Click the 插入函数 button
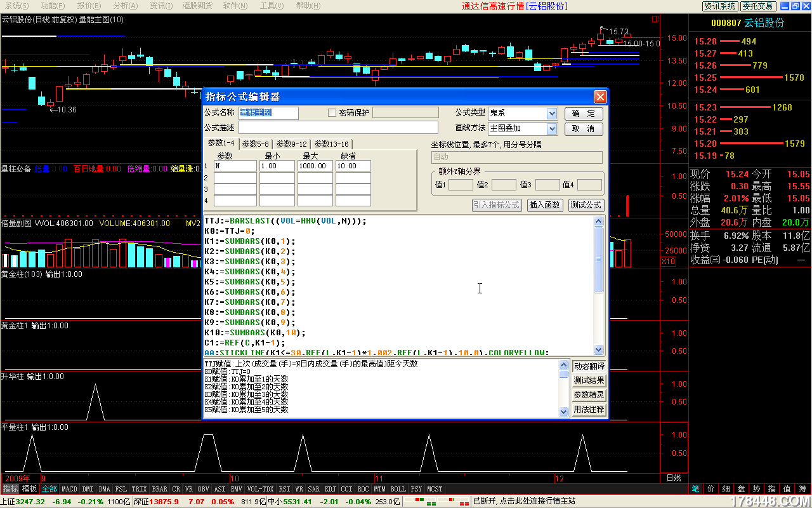The width and height of the screenshot is (812, 508). tap(545, 205)
